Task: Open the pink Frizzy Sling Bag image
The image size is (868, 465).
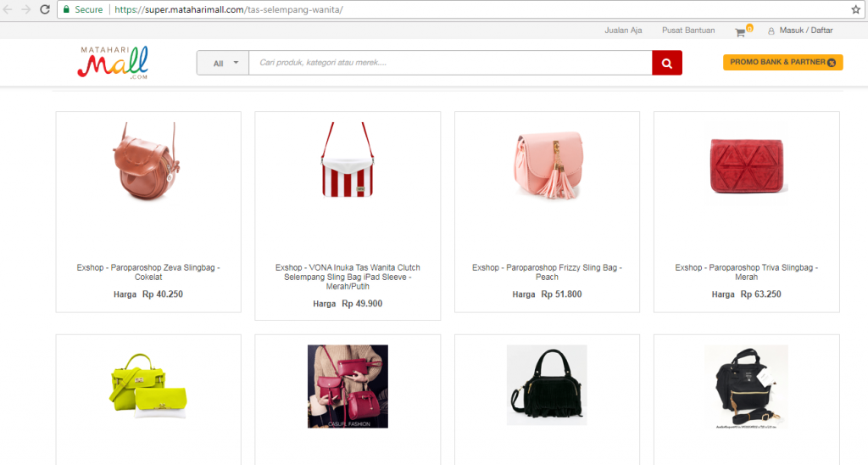Action: click(549, 164)
